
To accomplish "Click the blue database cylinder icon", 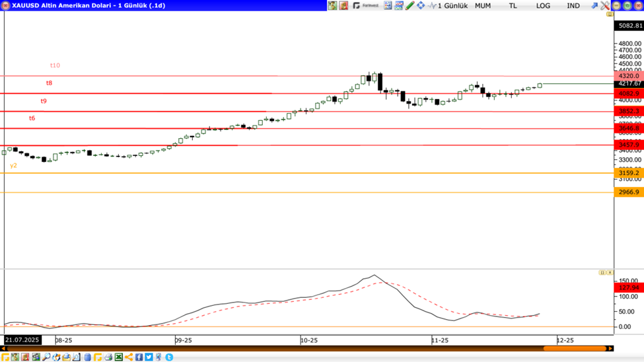I will 87,357.
